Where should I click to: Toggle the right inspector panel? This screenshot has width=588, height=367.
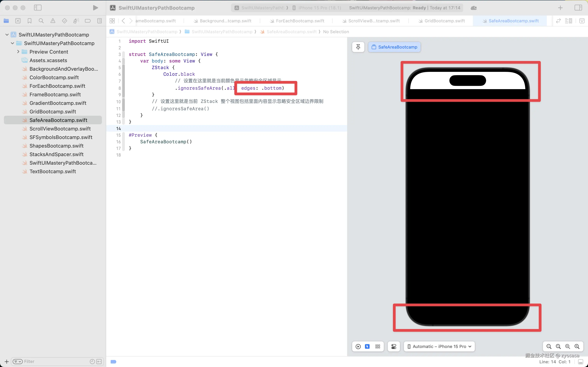coord(578,8)
